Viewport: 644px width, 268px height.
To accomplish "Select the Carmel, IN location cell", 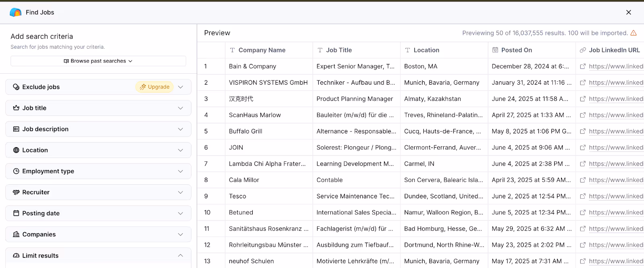I will pos(444,164).
